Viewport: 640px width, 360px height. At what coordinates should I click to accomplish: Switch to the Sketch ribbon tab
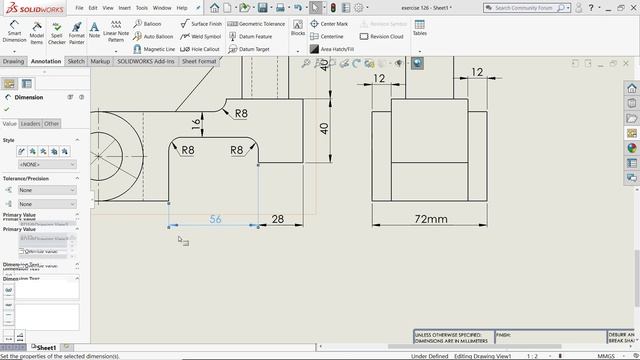coord(76,61)
